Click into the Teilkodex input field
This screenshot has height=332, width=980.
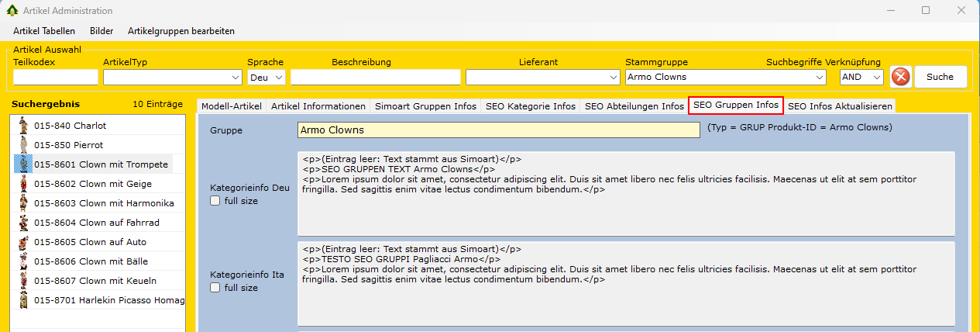[x=56, y=78]
